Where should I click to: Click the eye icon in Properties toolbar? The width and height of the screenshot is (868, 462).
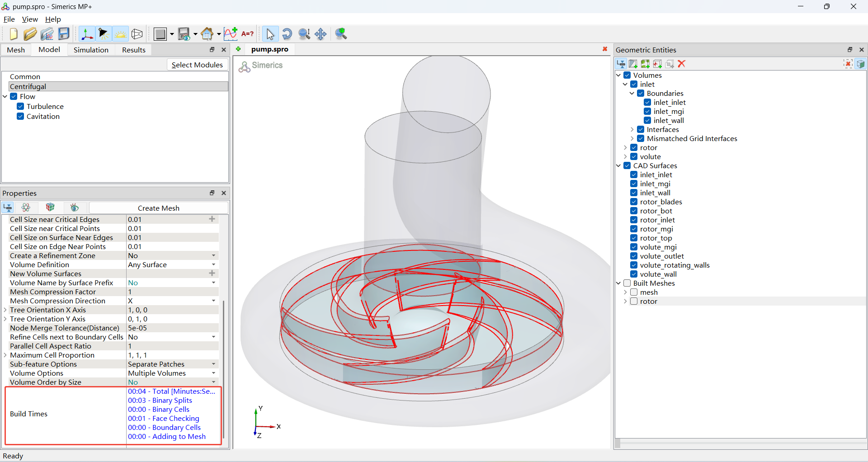tap(75, 207)
